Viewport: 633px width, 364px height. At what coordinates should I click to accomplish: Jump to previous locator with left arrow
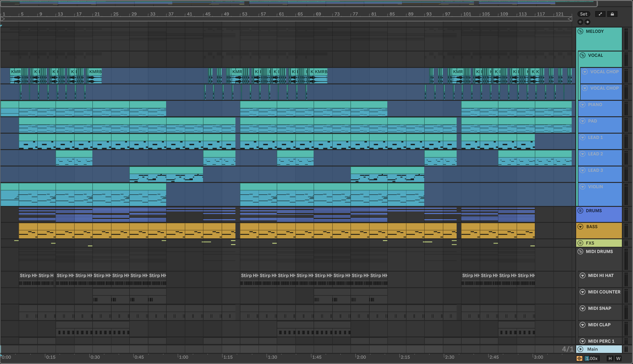coord(580,22)
